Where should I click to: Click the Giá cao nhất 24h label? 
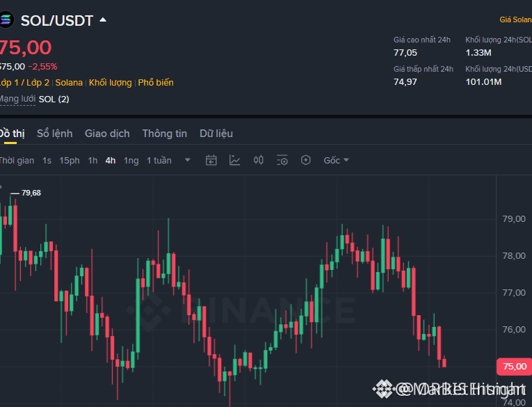(x=422, y=40)
